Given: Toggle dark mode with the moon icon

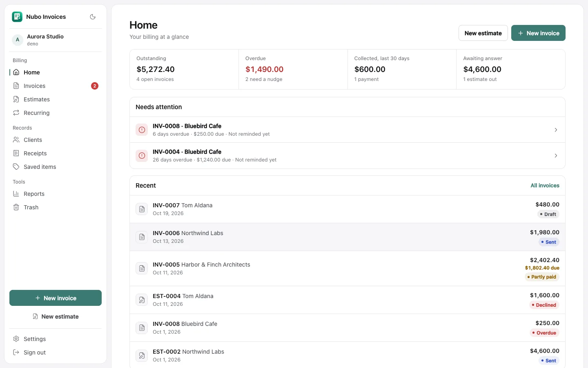Looking at the screenshot, I should tap(93, 17).
